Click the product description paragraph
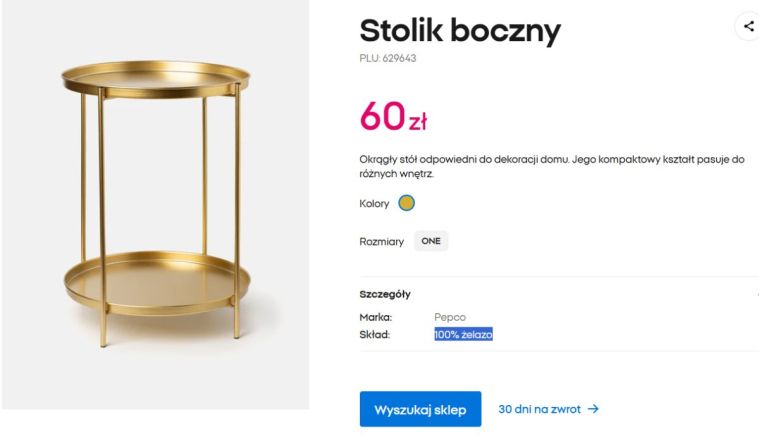759x443 pixels. point(552,166)
